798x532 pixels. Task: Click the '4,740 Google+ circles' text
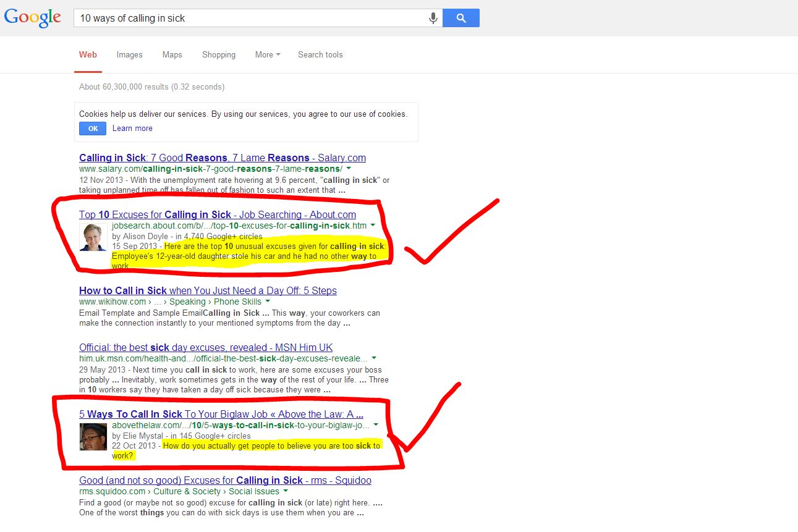point(223,236)
